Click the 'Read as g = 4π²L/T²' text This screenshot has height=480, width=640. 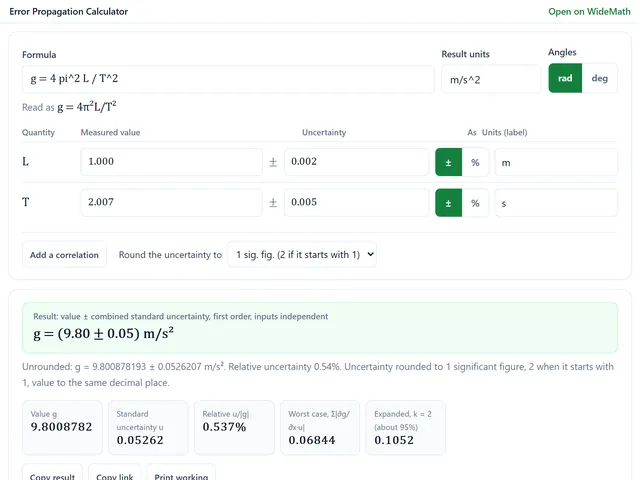click(69, 107)
